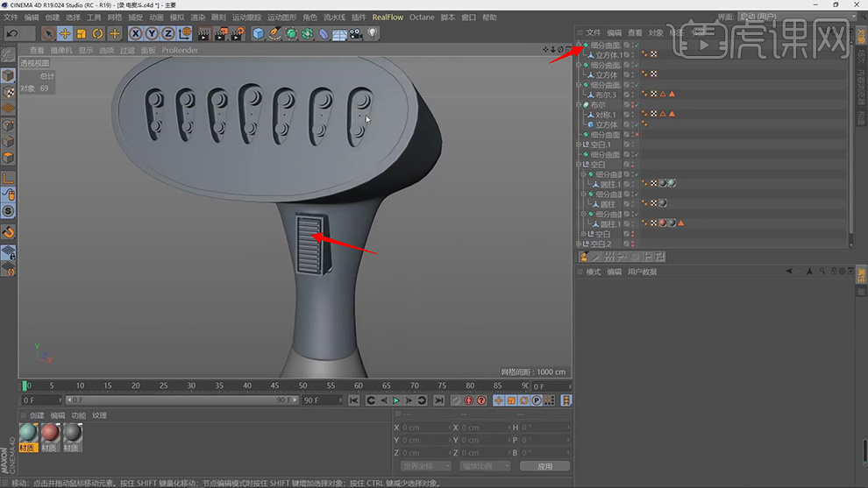The height and width of the screenshot is (488, 868).
Task: Click the 应用 apply button
Action: click(544, 466)
